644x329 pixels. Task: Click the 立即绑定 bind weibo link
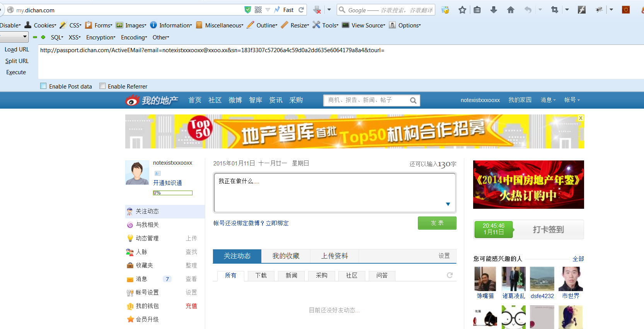click(277, 223)
